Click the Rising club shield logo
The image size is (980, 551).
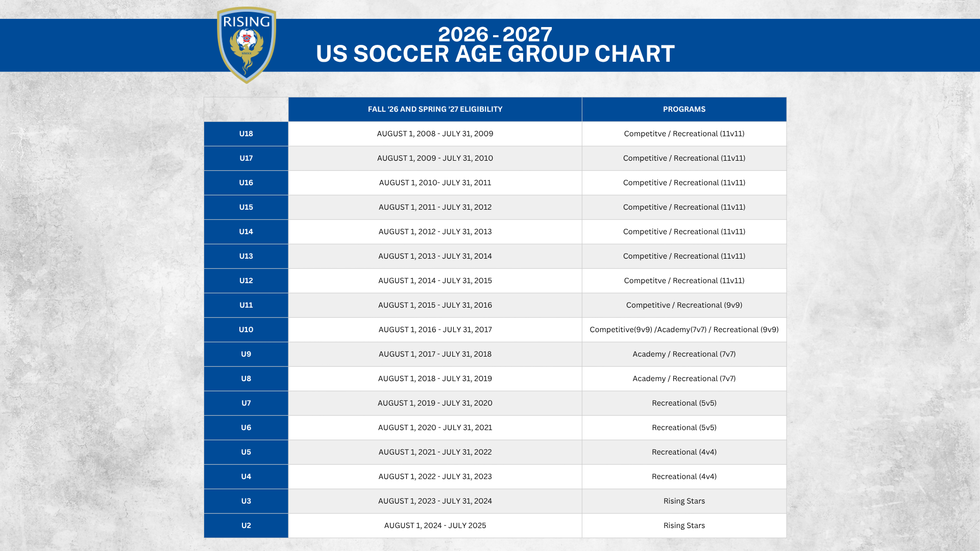(x=247, y=45)
